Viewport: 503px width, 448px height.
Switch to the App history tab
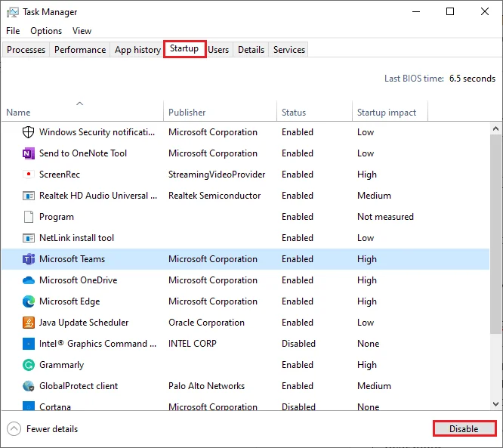[x=137, y=50]
